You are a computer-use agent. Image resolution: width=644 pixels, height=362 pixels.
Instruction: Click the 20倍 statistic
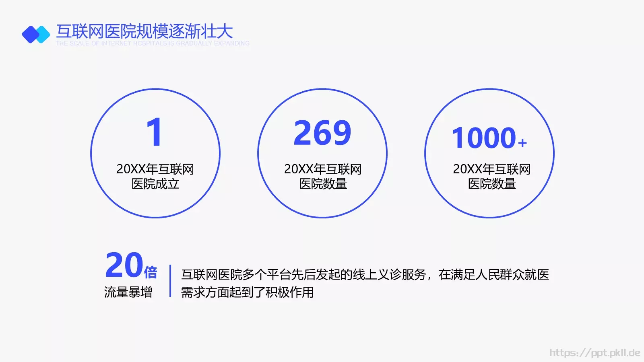pos(131,265)
